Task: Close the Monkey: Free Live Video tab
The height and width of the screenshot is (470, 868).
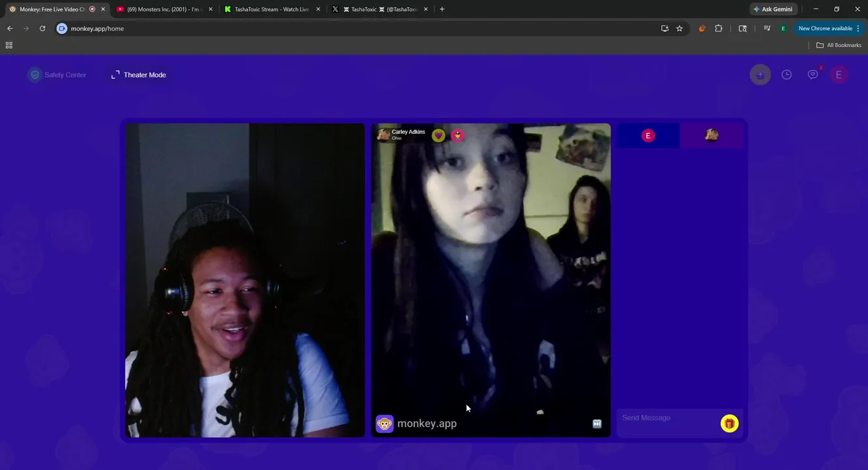Action: tap(103, 9)
